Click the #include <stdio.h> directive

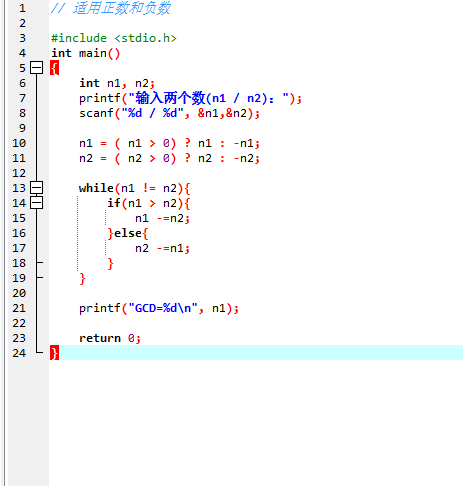[114, 38]
